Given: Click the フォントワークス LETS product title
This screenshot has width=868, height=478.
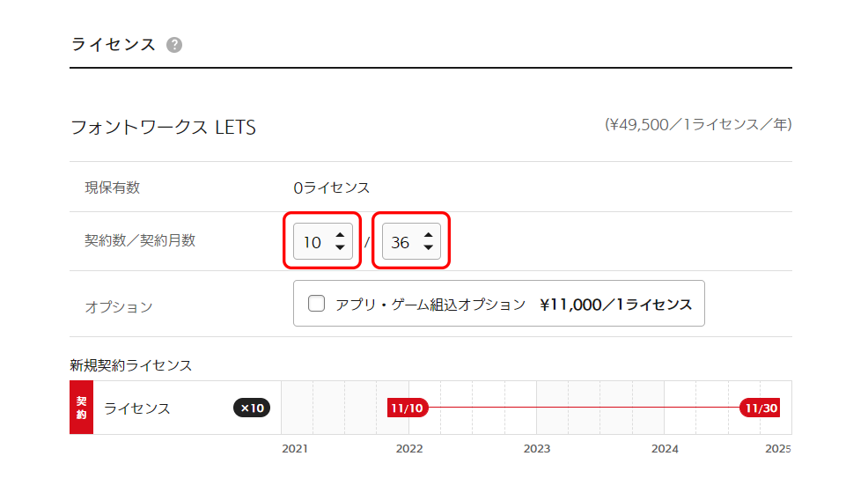Looking at the screenshot, I should (x=163, y=128).
